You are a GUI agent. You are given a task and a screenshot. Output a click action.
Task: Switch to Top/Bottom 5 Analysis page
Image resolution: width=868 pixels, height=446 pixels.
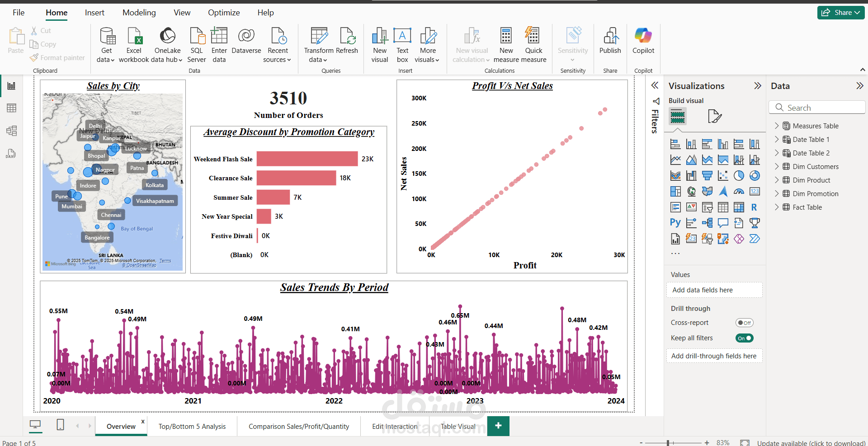pyautogui.click(x=192, y=426)
